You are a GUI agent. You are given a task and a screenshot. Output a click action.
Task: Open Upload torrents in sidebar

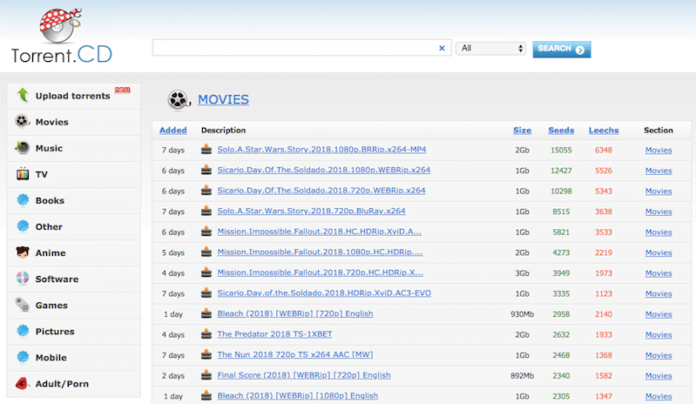73,95
